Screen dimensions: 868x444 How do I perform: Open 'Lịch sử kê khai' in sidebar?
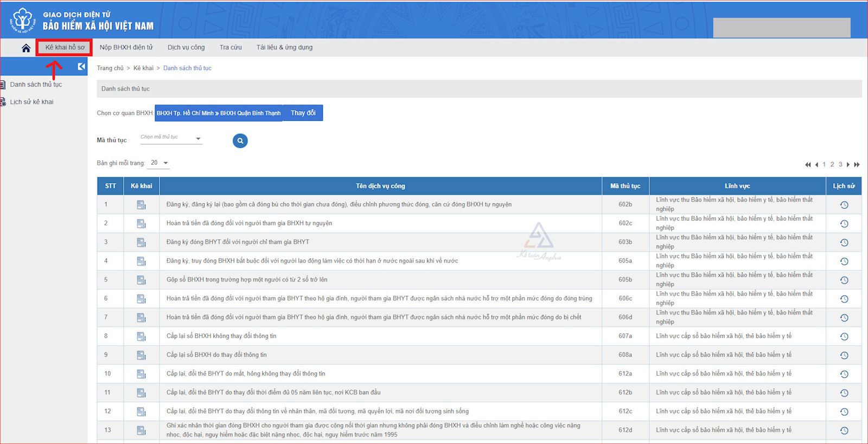click(31, 102)
